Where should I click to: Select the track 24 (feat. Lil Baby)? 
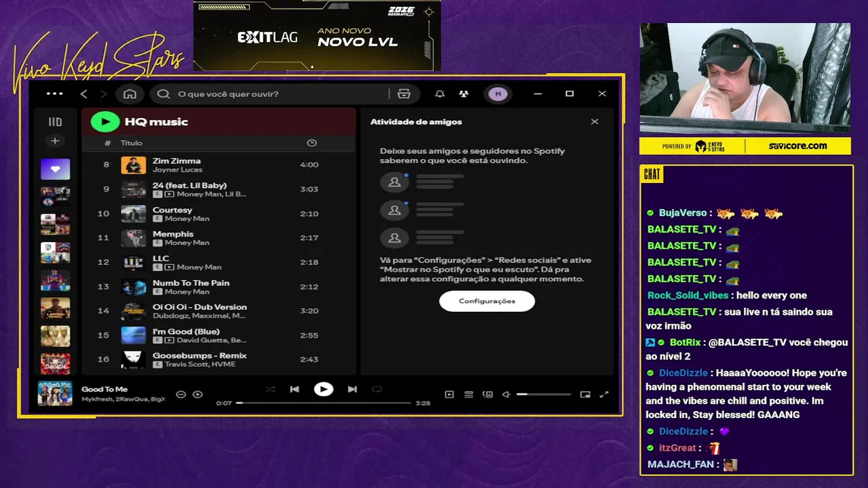pos(189,185)
